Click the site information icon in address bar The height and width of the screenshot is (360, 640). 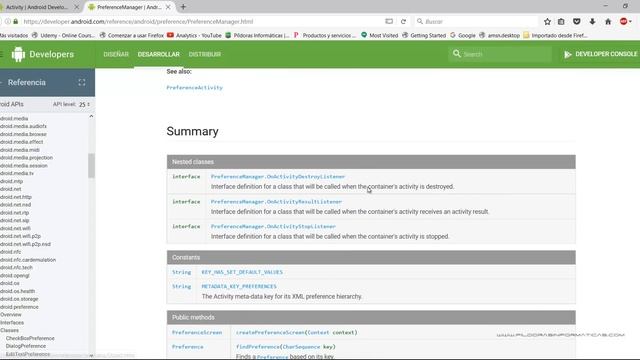click(x=8, y=21)
